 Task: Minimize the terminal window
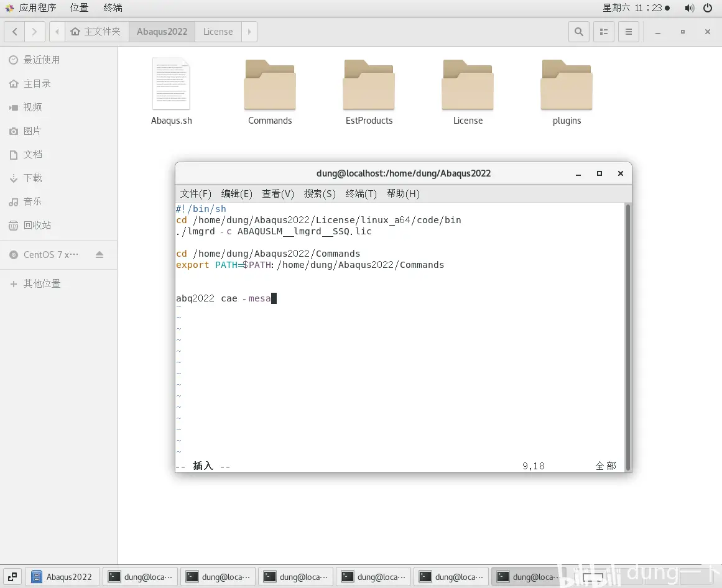pos(578,173)
